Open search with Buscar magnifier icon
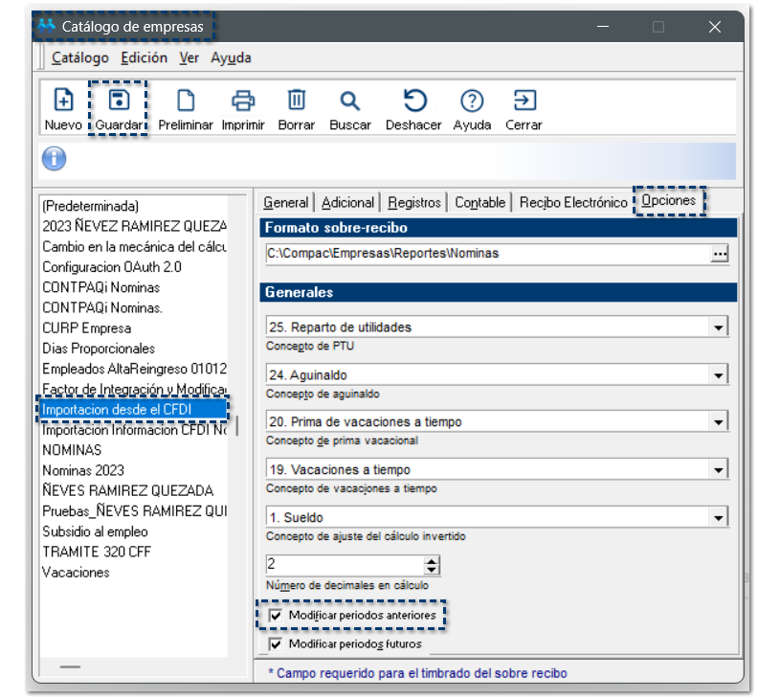The image size is (758, 700). click(x=349, y=101)
